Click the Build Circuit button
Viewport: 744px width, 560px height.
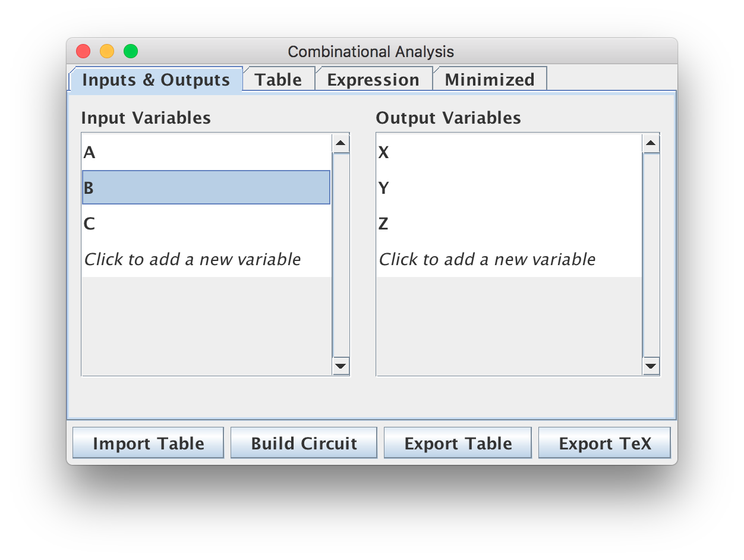(304, 443)
